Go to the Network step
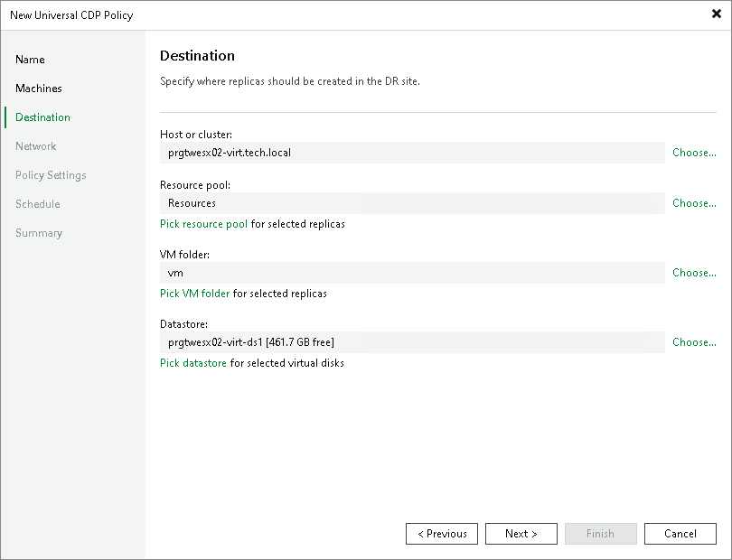This screenshot has height=560, width=732. click(36, 145)
